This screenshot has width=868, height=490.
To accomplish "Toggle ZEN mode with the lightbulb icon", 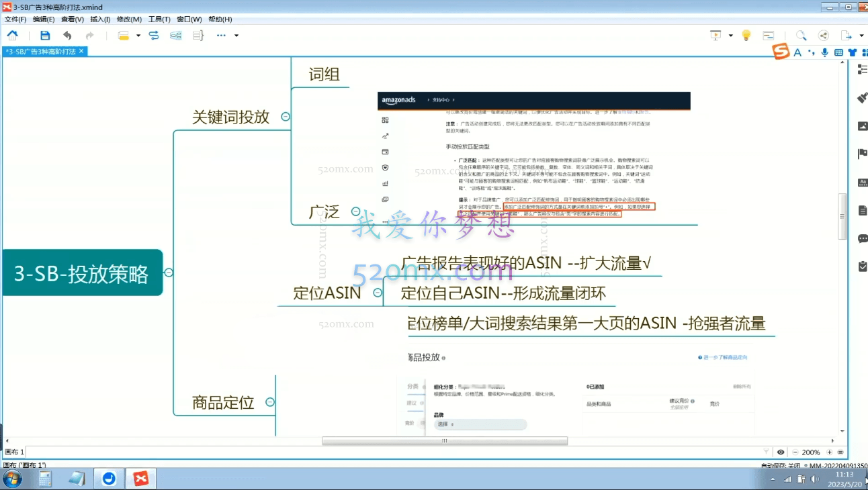I will (x=746, y=35).
